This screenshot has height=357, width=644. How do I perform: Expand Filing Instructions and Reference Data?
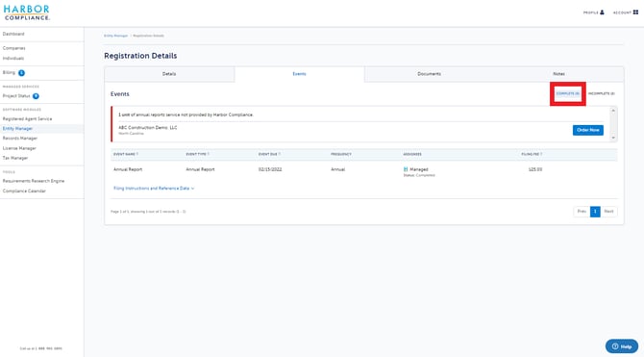pyautogui.click(x=154, y=189)
